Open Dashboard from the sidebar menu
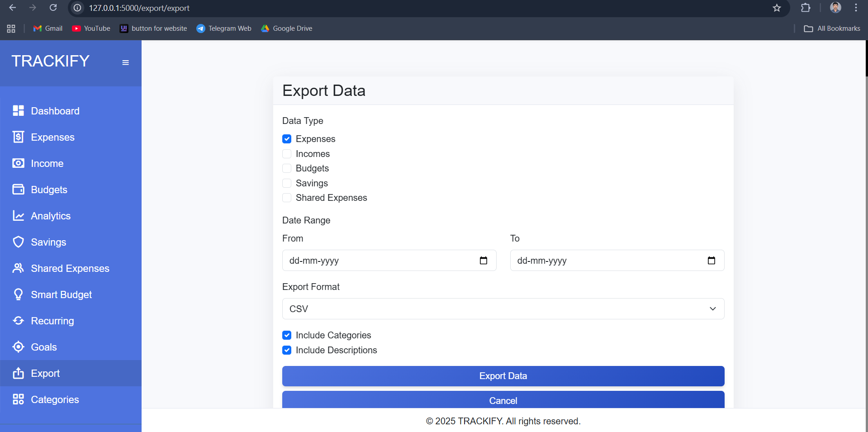The image size is (868, 432). (x=71, y=111)
